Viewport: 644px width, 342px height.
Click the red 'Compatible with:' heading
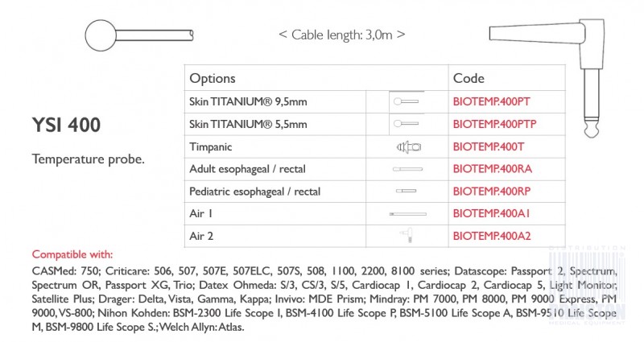coord(73,254)
